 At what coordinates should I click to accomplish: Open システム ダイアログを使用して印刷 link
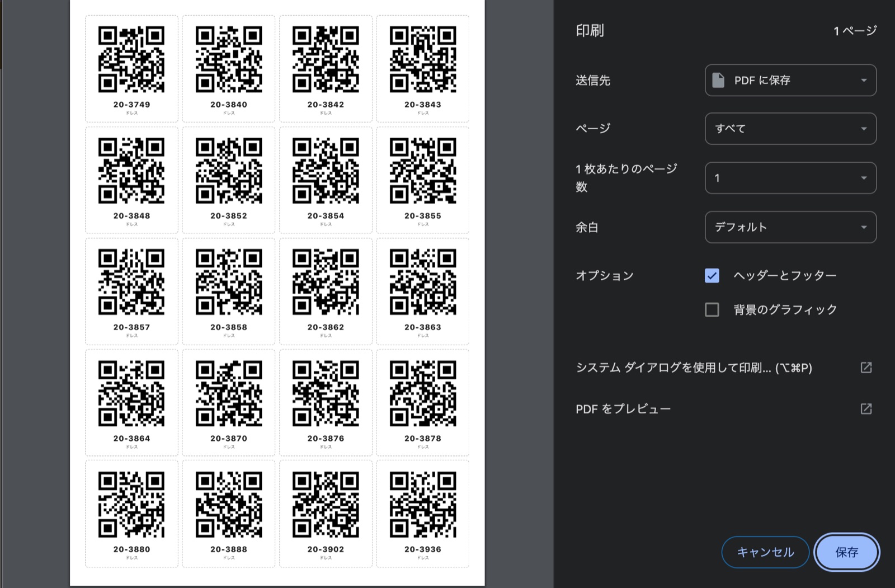[694, 368]
